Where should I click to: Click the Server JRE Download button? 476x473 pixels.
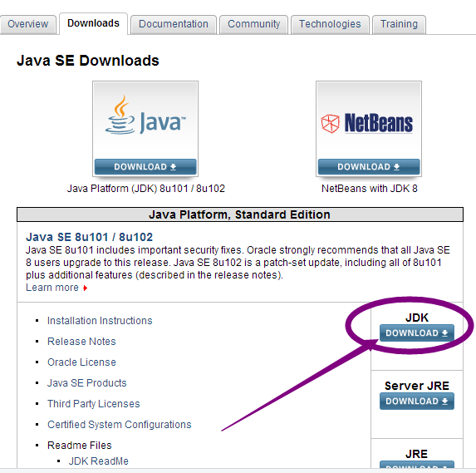tap(417, 401)
